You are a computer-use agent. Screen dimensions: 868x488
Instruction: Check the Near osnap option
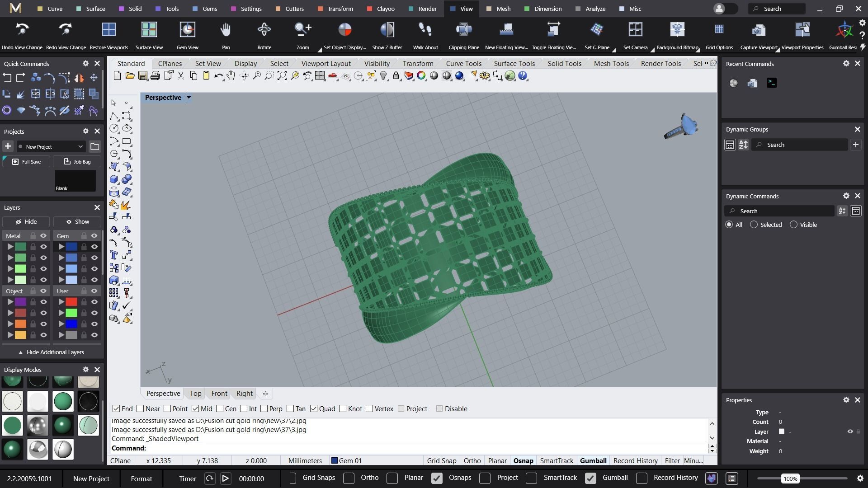point(140,408)
